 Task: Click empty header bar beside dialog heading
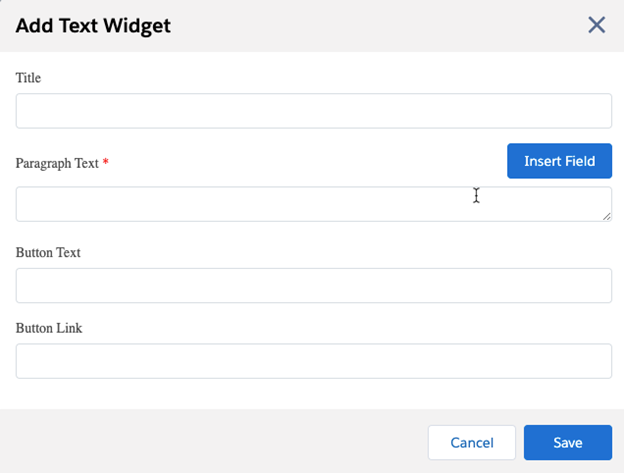pyautogui.click(x=380, y=26)
